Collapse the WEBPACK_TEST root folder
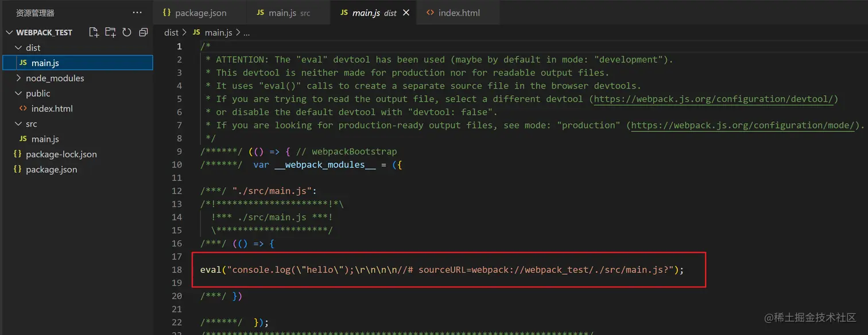 tap(10, 33)
